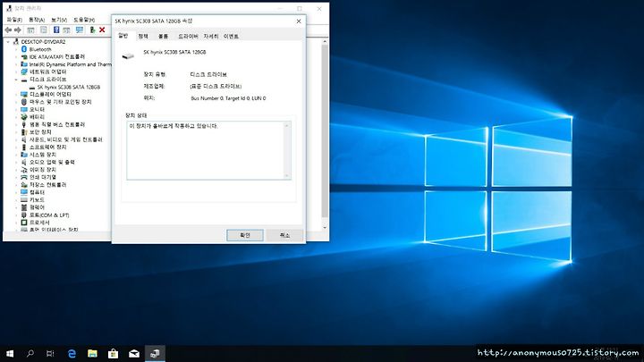The image size is (644, 362).
Task: Click the taskbar search magnifier icon
Action: (30, 353)
